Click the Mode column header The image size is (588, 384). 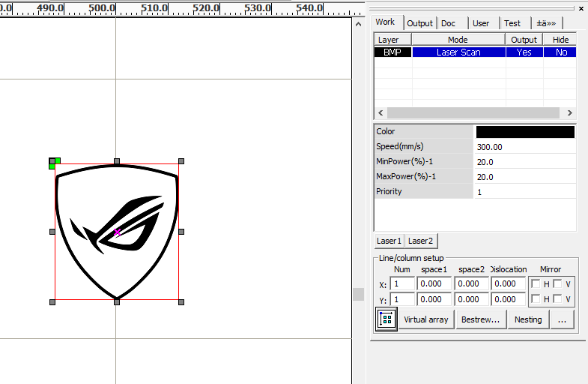pyautogui.click(x=458, y=40)
